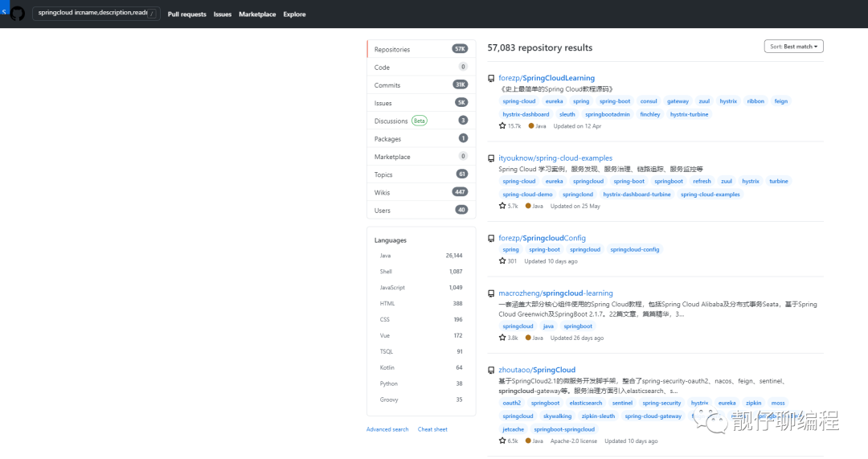This screenshot has width=868, height=459.
Task: Filter results by TSQL language
Action: (420, 351)
